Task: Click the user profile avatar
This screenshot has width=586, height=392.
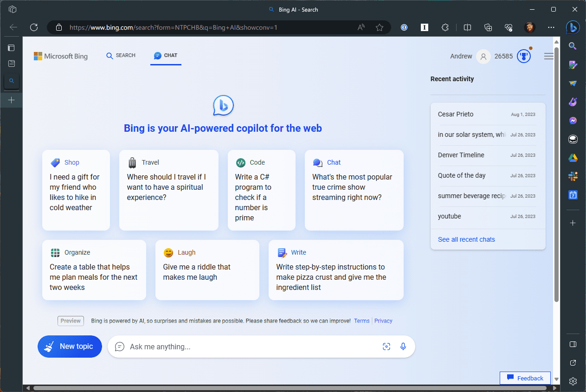Action: click(530, 27)
